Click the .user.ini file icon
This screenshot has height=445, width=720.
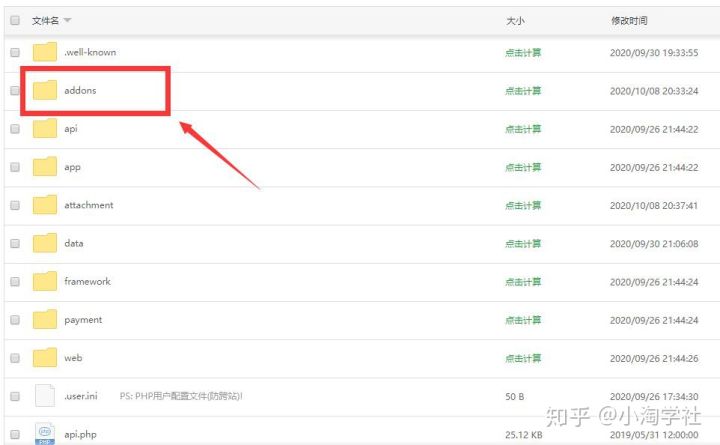[x=45, y=395]
